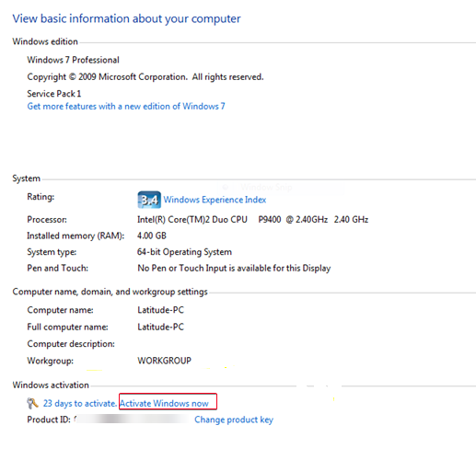Click the Latitude-PC value beside Computer name
Viewport: 476px width, 460px height.
click(160, 310)
